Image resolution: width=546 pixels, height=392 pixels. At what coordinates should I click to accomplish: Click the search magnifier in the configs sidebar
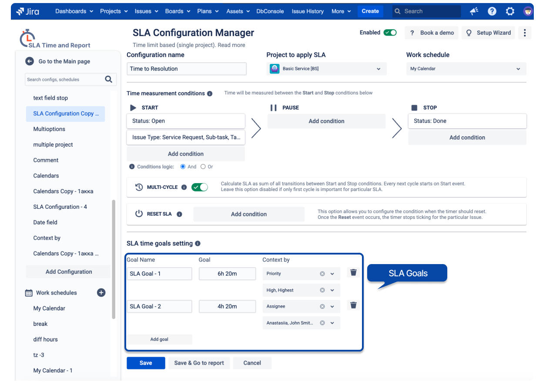[108, 79]
